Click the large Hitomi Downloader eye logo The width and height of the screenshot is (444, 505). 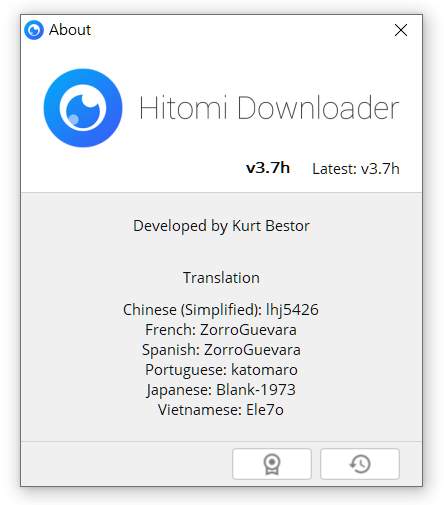83,108
